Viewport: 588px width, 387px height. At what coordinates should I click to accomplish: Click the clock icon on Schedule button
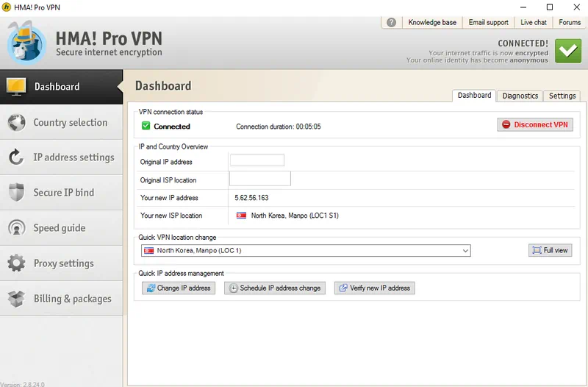point(233,288)
